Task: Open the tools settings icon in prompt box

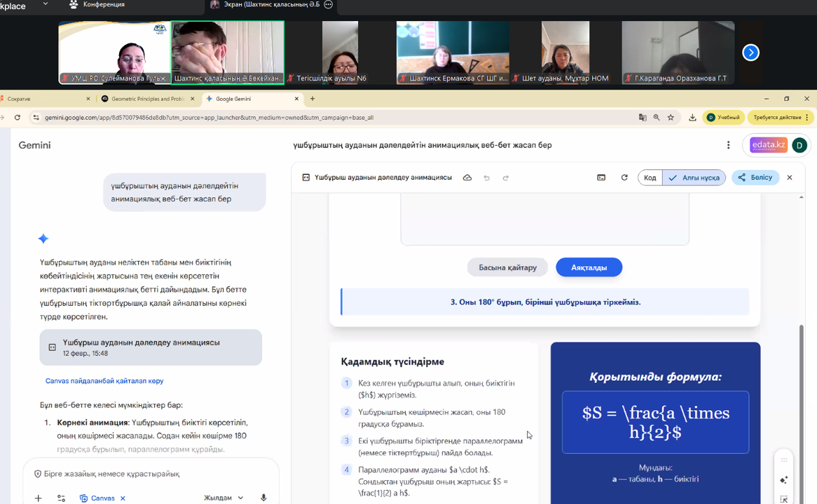Action: (x=61, y=498)
